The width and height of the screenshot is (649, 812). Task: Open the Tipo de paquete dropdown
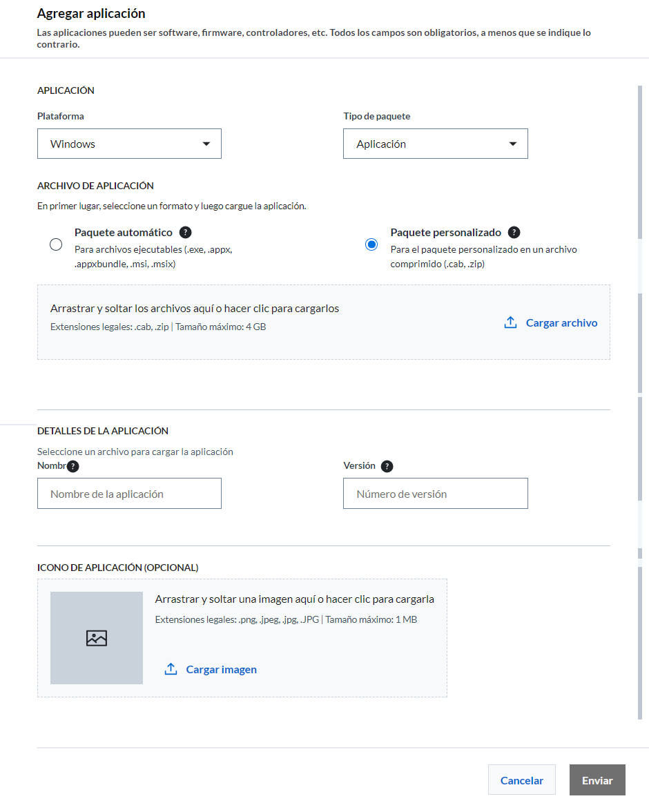point(436,144)
